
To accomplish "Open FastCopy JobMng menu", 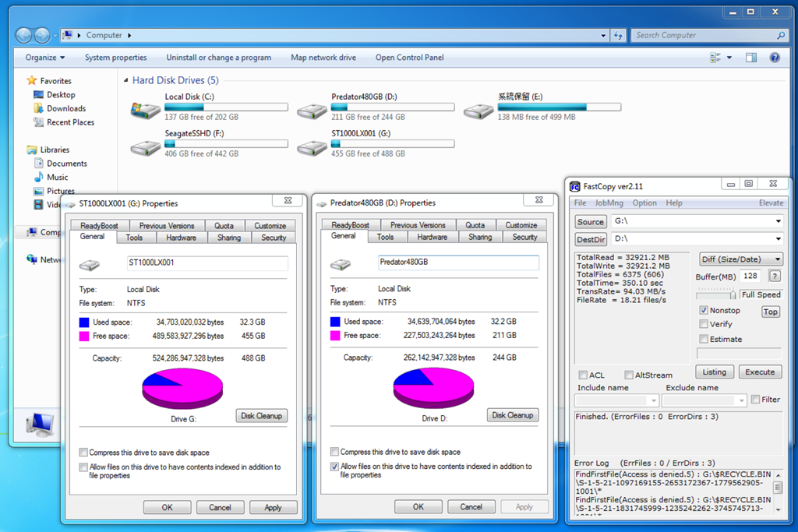I will [609, 203].
